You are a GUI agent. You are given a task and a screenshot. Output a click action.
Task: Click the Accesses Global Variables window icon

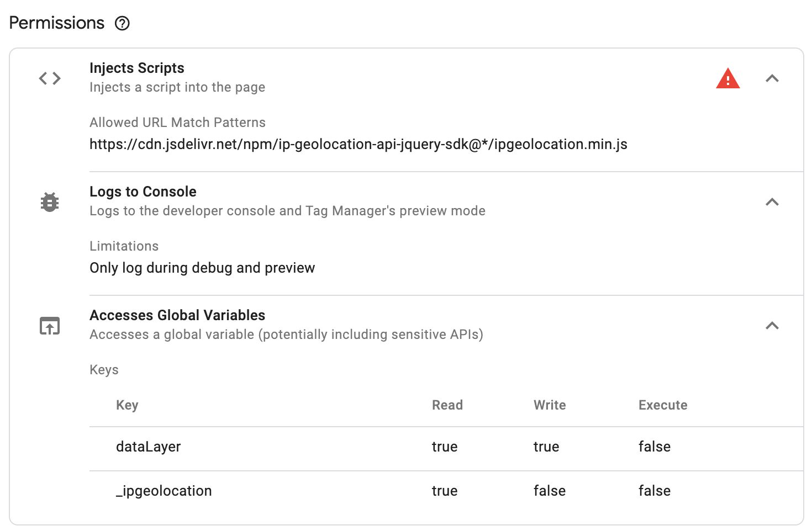click(50, 326)
